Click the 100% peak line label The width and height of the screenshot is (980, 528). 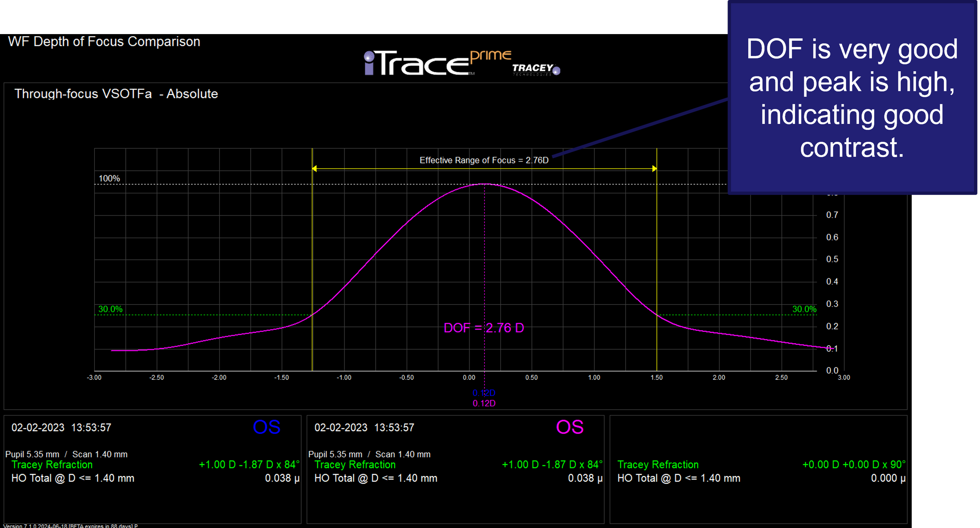tap(109, 178)
